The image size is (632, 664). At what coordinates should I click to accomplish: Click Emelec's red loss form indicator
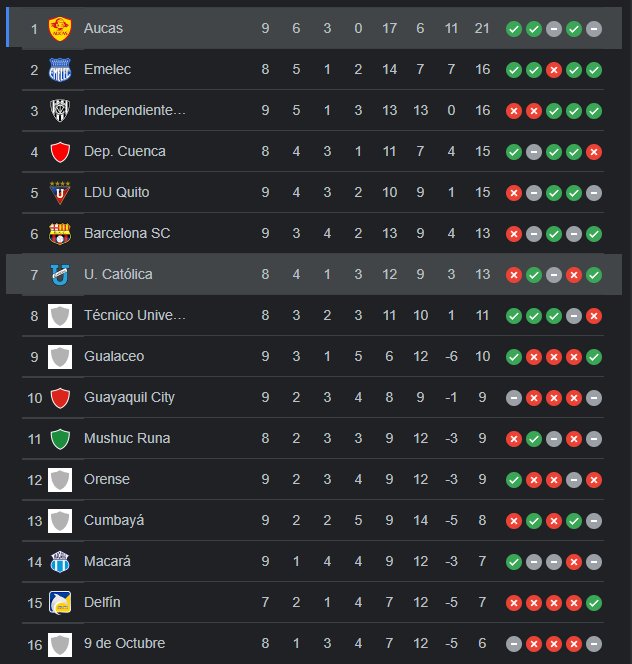coord(554,70)
